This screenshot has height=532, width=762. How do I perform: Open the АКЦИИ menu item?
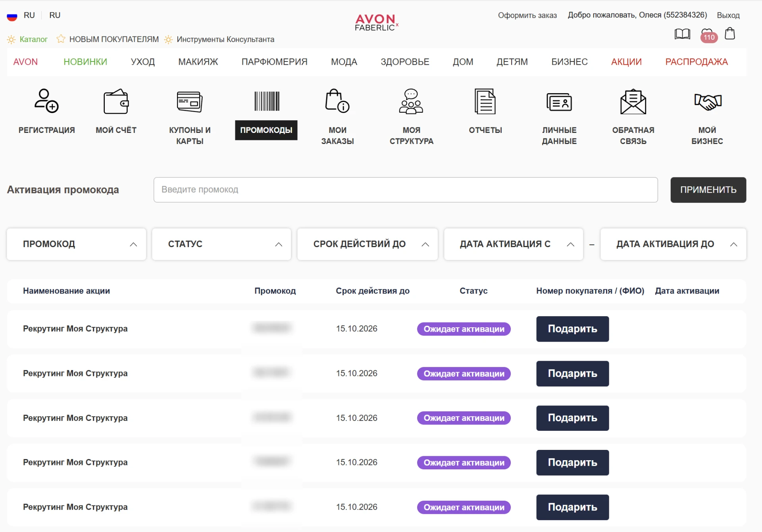626,62
